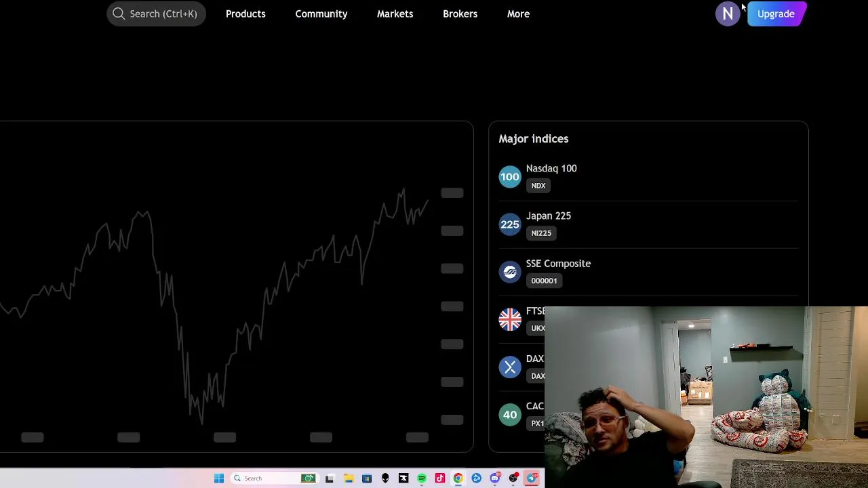Open the Brokers menu
The width and height of the screenshot is (868, 488).
coord(460,14)
